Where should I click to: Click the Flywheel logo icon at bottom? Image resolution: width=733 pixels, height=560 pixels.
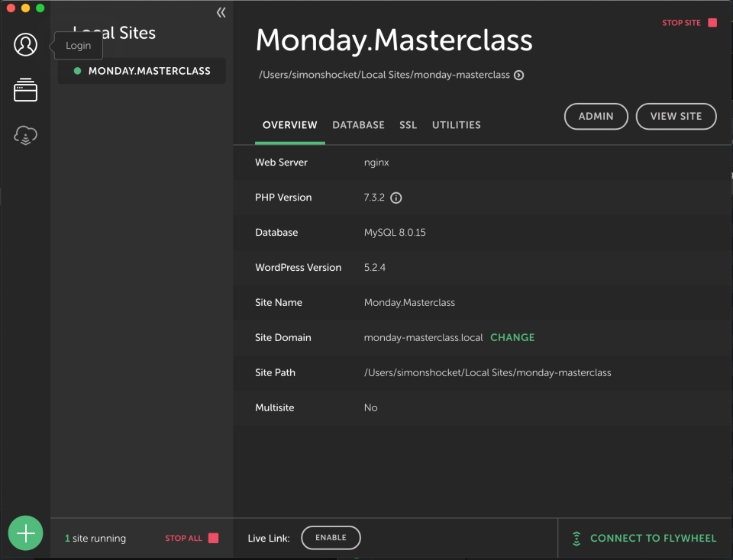(577, 539)
